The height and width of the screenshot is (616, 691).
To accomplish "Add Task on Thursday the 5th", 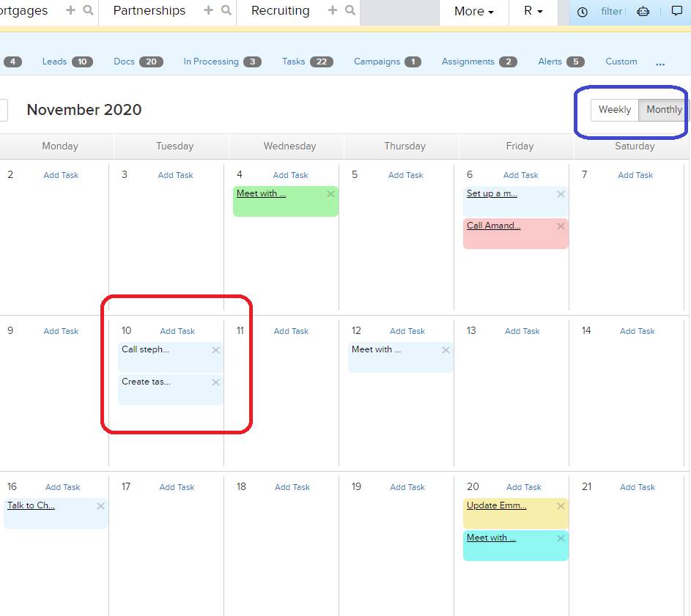I will tap(405, 175).
